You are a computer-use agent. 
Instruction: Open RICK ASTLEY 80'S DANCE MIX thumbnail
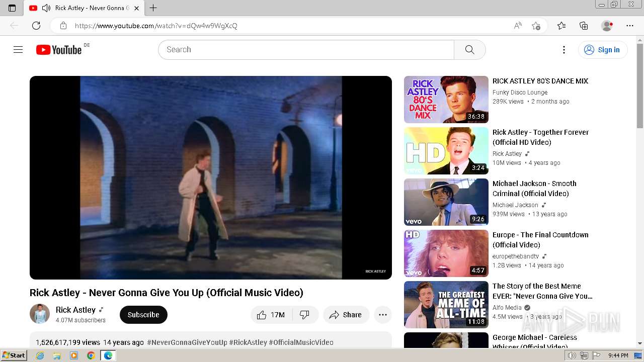[446, 100]
